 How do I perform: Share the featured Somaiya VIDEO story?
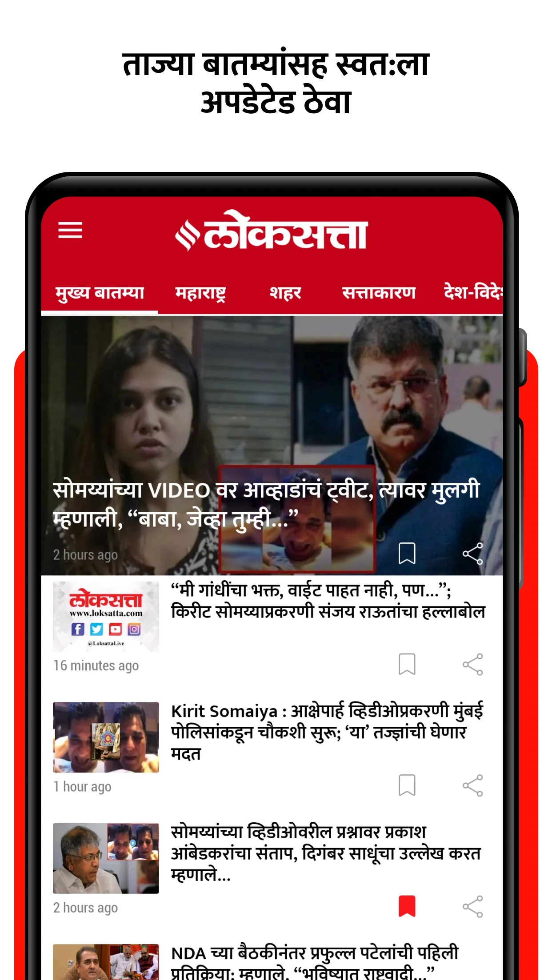[472, 554]
